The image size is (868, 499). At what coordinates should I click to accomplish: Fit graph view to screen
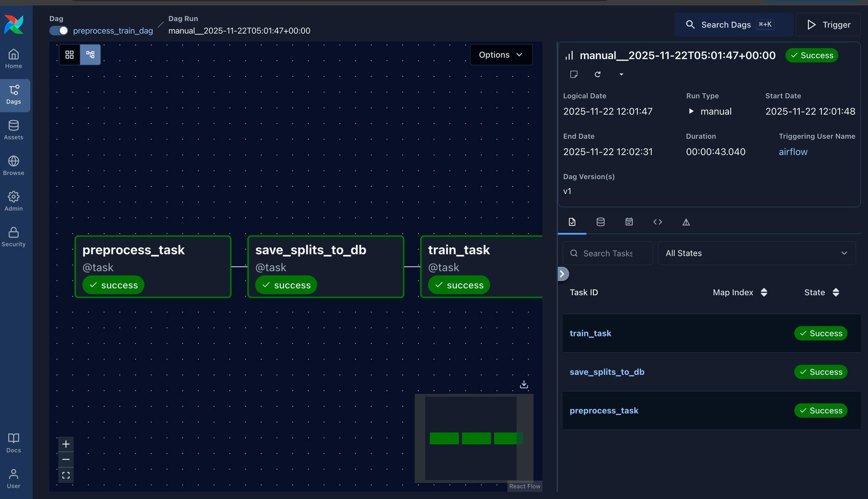[x=66, y=475]
